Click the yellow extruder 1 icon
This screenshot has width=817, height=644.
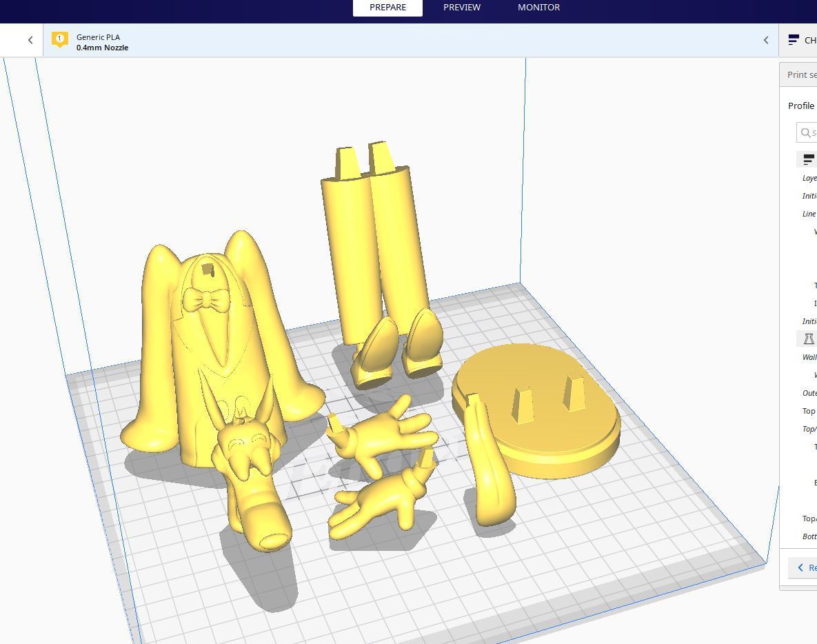59,39
